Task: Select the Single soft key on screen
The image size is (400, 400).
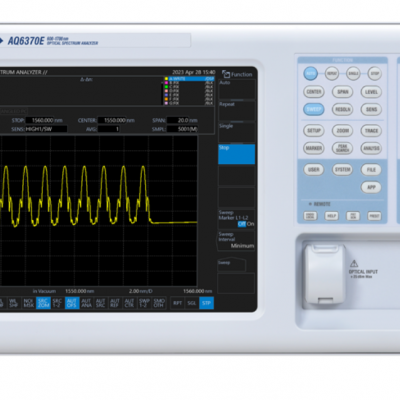Action: click(237, 132)
